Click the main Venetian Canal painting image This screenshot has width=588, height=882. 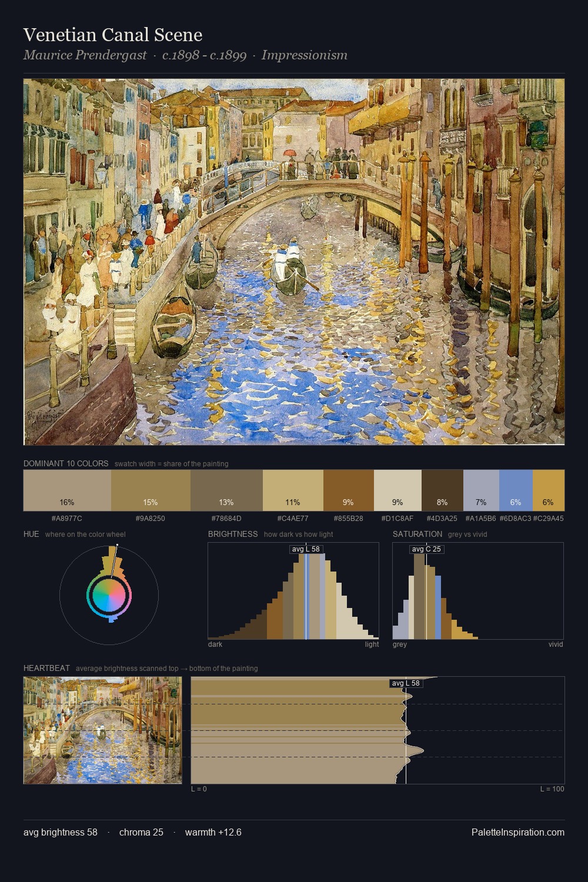(x=294, y=262)
